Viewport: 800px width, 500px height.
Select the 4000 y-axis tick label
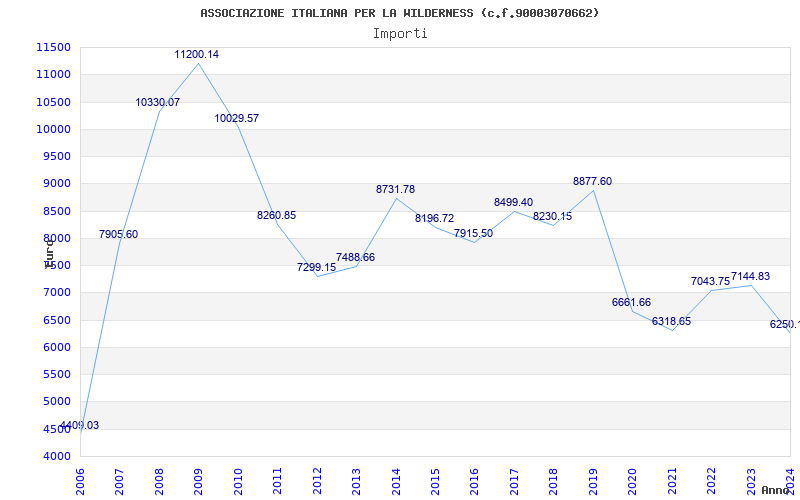click(x=56, y=456)
